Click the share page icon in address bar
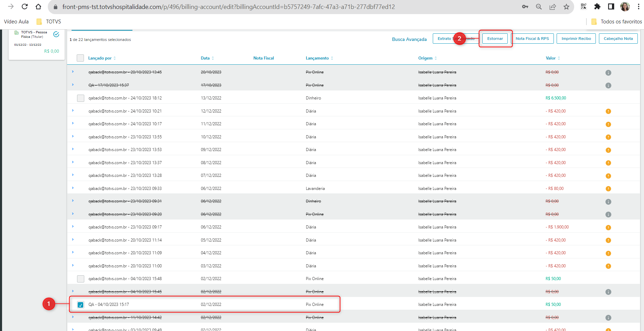 tap(552, 7)
